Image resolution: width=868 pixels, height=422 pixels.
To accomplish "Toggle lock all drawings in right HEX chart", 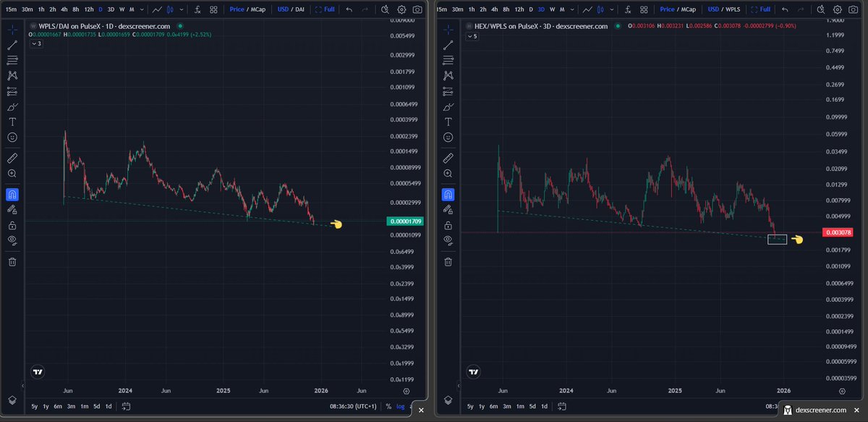I will click(x=448, y=225).
